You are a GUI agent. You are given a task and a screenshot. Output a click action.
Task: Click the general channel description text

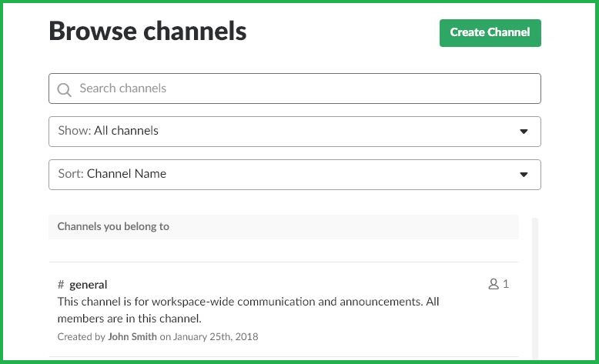point(249,310)
